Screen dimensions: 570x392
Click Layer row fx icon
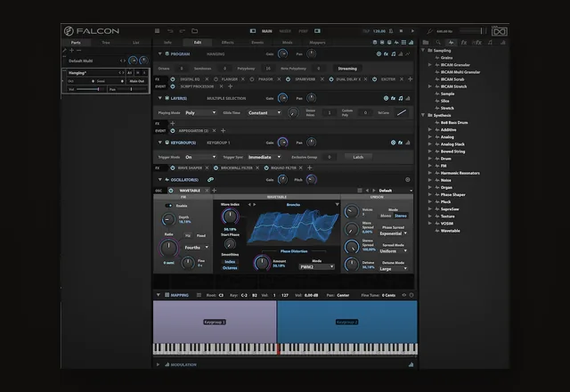pos(393,98)
